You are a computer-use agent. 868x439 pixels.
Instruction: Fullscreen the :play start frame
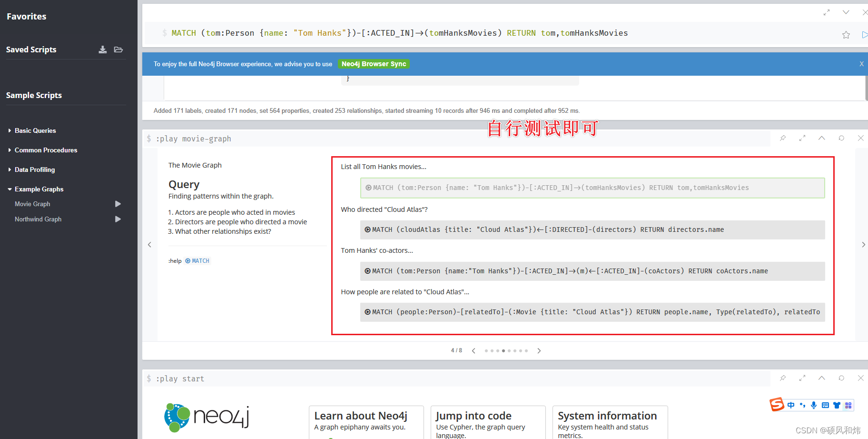click(802, 378)
